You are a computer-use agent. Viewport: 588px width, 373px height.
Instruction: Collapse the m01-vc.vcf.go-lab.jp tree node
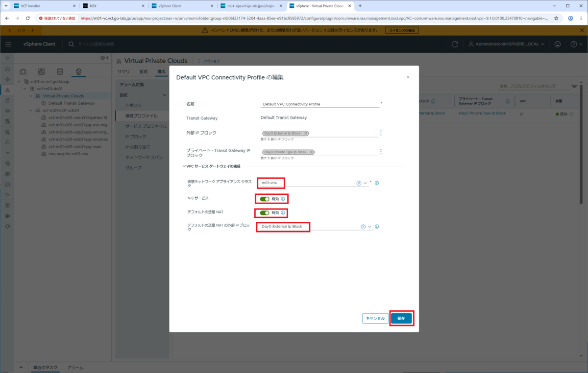(20, 82)
